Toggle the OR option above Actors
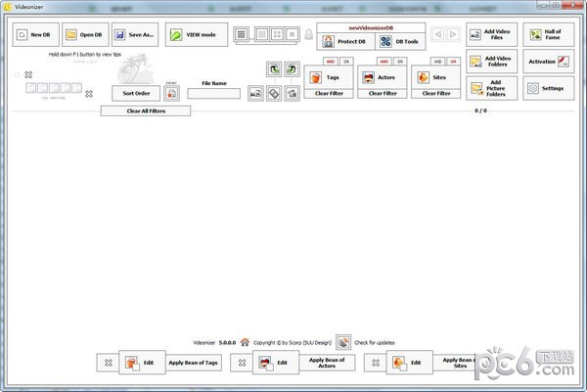587x392 pixels. point(398,61)
